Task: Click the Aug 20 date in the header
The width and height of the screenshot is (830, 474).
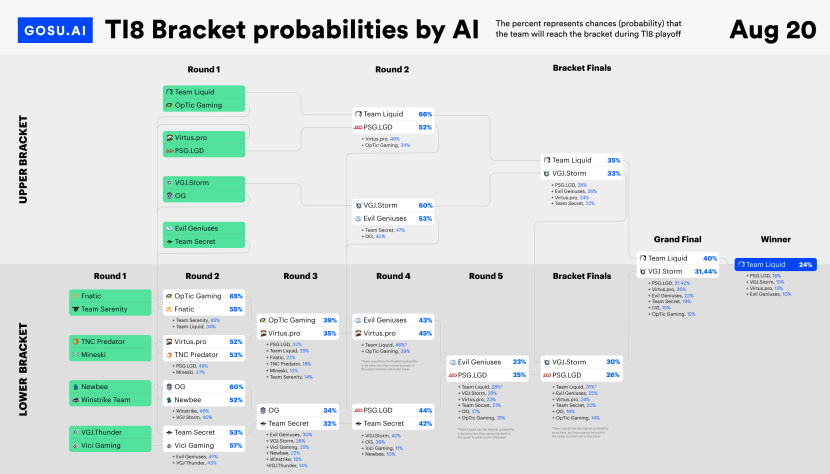Action: 772,30
